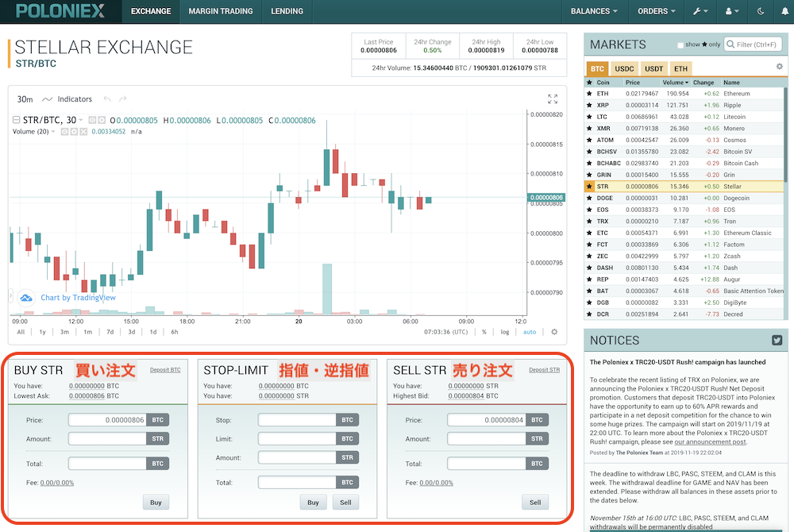Remove the Volume indicator

[83, 132]
